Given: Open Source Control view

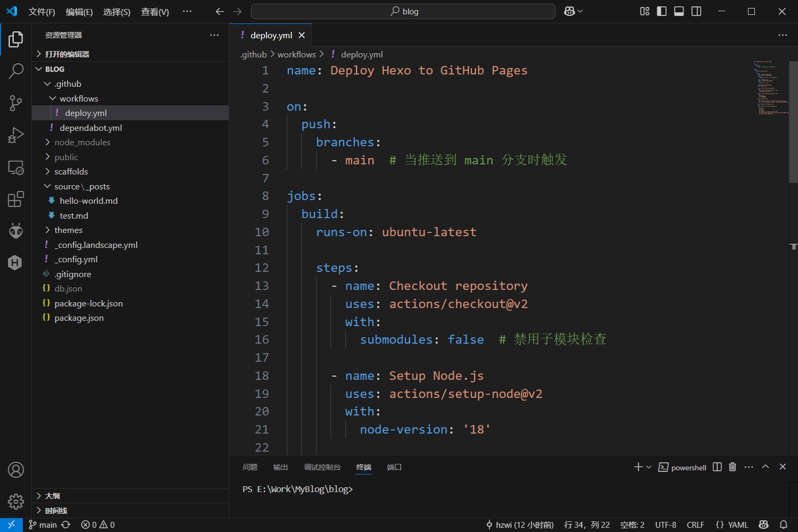Looking at the screenshot, I should coord(16,103).
